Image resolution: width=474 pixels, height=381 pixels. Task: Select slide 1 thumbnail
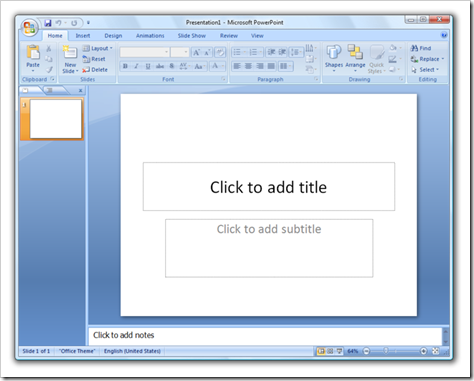(56, 119)
